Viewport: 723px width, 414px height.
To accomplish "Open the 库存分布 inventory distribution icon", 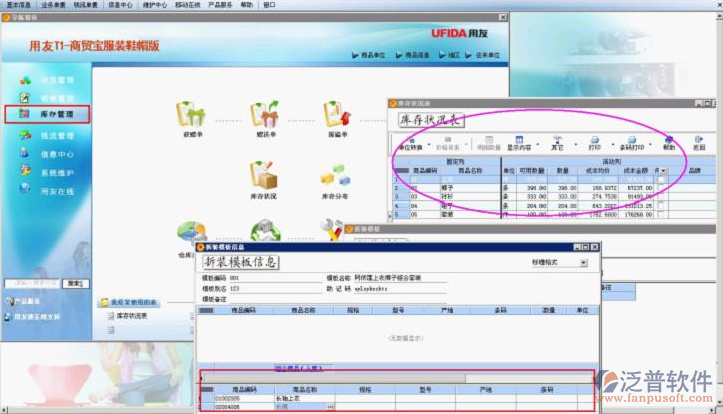I will click(x=335, y=177).
